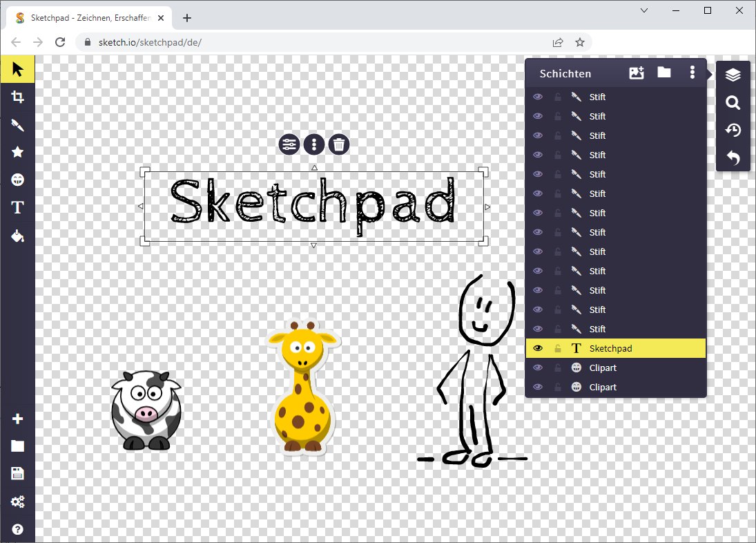Open the Shapes star tool

point(17,153)
